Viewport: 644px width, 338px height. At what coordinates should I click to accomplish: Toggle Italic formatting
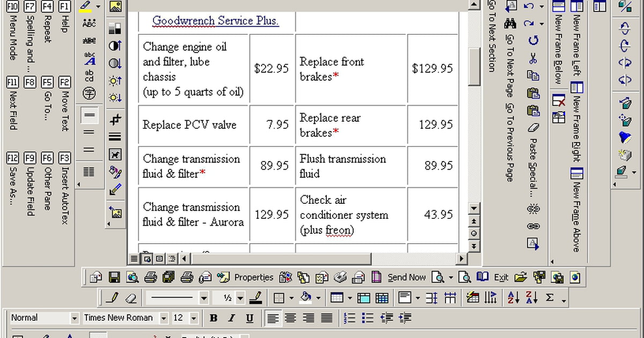(x=232, y=318)
